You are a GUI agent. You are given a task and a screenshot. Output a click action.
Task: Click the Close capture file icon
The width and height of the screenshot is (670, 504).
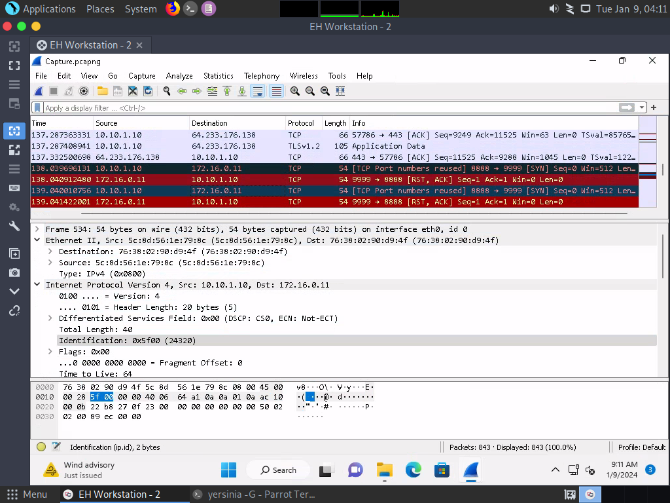point(133,91)
